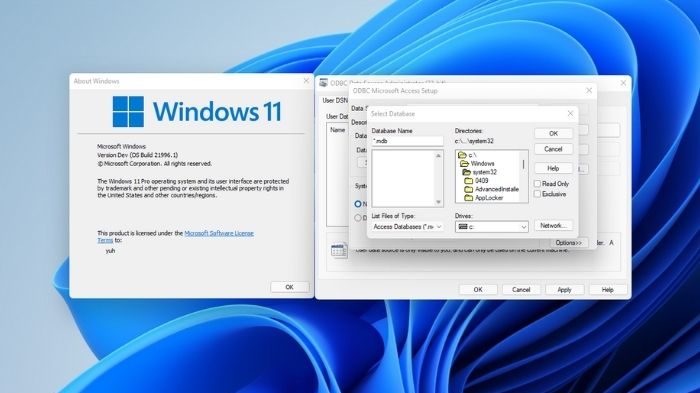Screen dimensions: 700x393
Task: Select the first System Database radio button
Action: point(358,204)
